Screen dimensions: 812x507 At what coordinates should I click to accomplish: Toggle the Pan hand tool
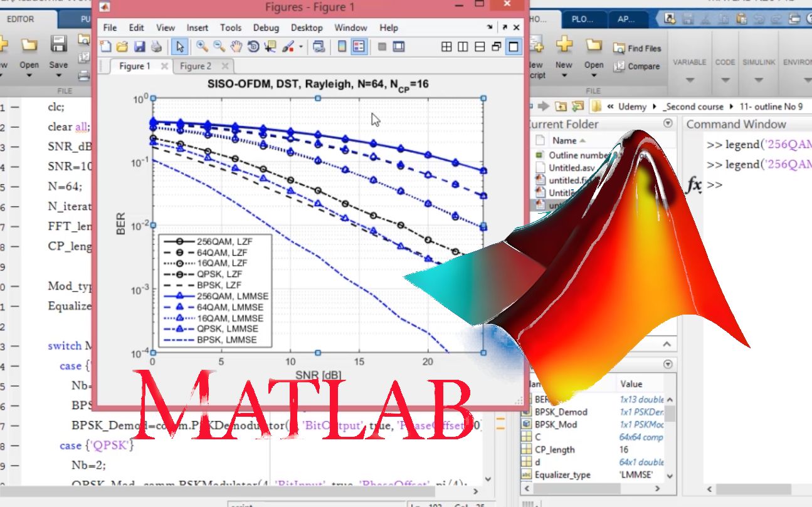tap(236, 46)
